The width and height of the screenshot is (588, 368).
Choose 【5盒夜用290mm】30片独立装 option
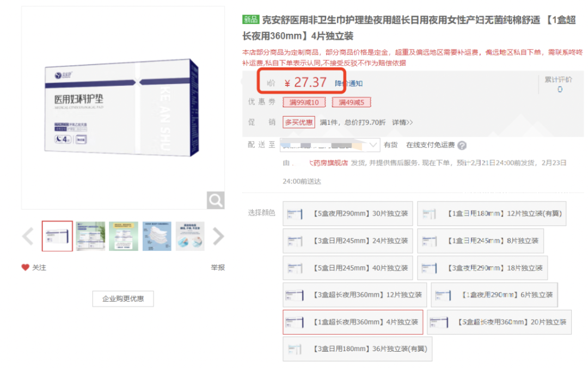click(x=347, y=213)
